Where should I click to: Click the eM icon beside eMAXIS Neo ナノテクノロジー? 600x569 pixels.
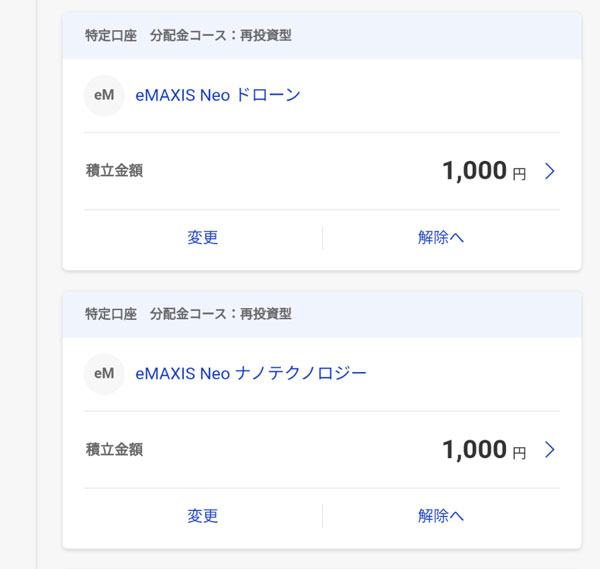(104, 374)
